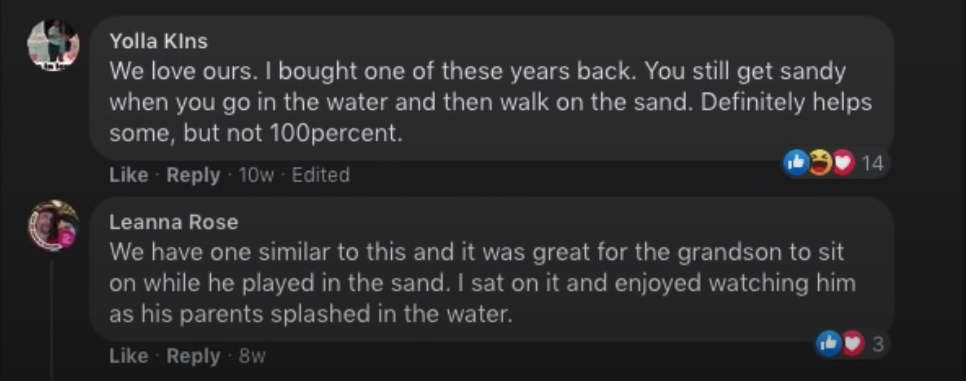Open the 8w timestamp on second comment
Image resolution: width=966 pixels, height=381 pixels.
[252, 356]
